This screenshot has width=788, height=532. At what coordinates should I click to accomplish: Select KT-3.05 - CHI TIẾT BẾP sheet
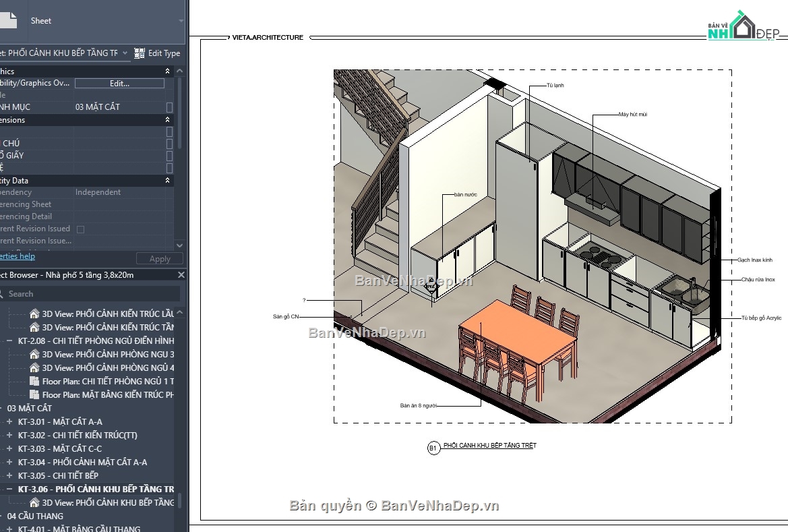58,475
